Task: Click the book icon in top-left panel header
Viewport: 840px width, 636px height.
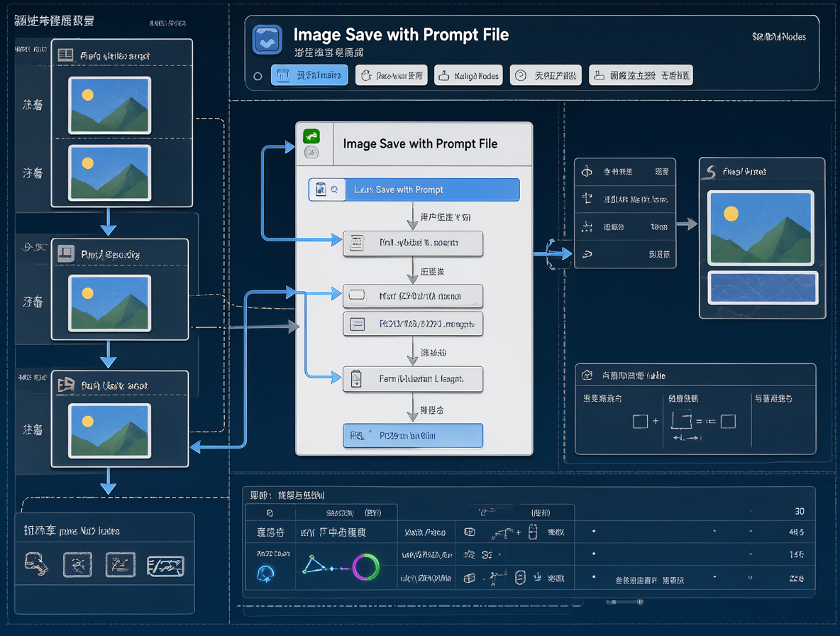Action: click(x=65, y=55)
